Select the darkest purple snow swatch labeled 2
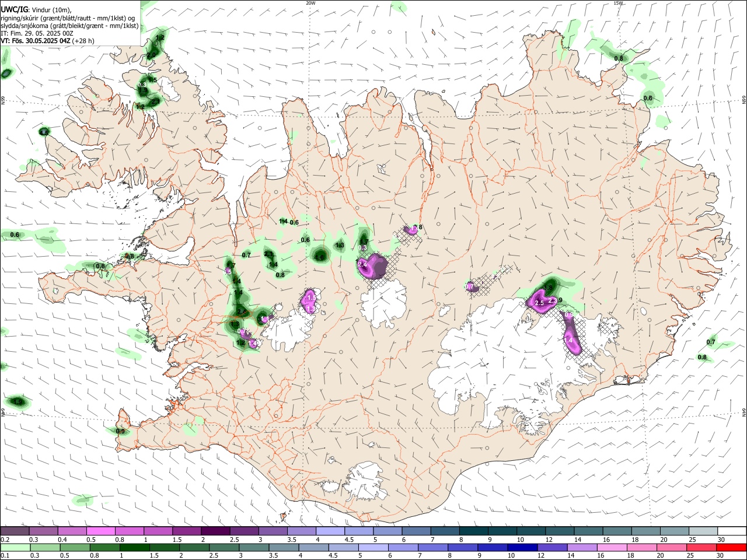 (x=215, y=531)
